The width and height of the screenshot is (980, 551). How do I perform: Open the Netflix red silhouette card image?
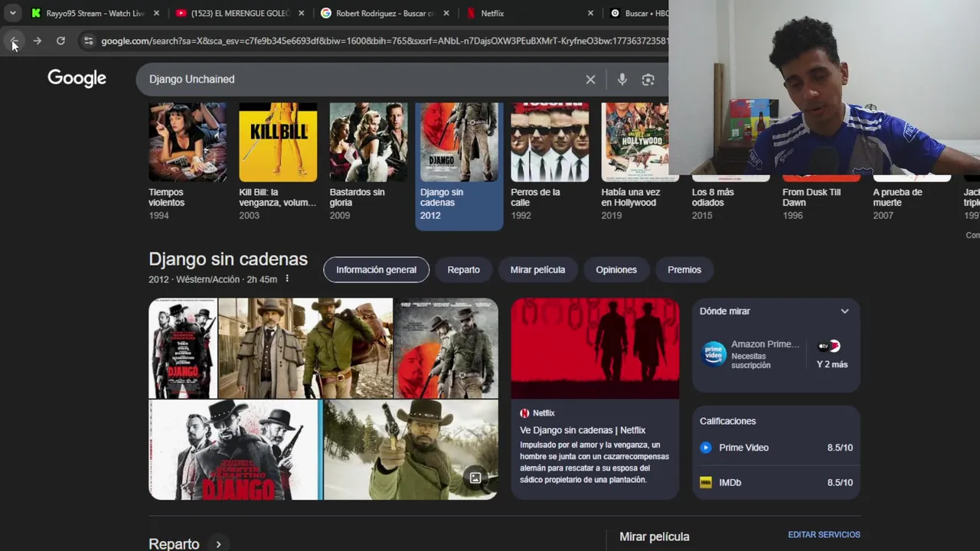[x=595, y=348]
